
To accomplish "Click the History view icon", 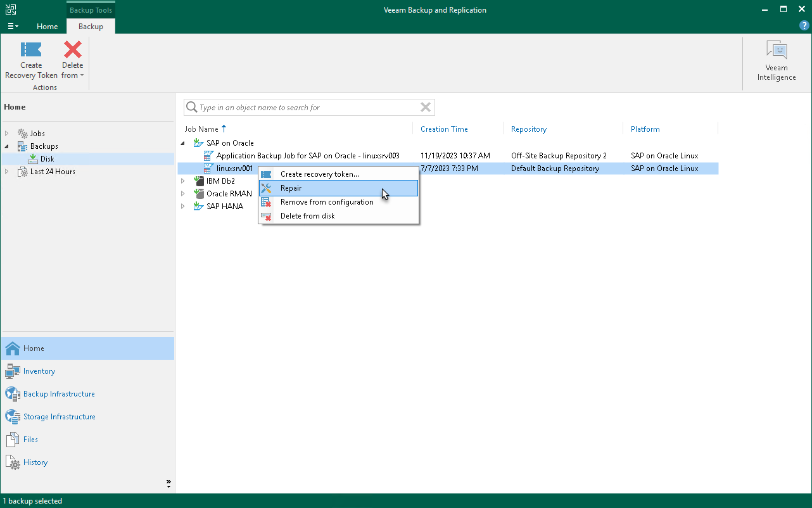I will (13, 462).
